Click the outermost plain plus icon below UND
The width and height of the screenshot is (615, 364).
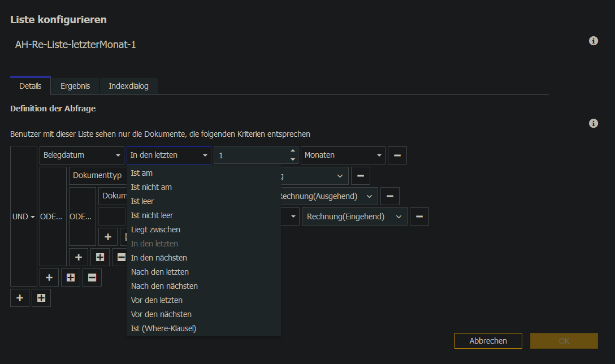tap(20, 298)
